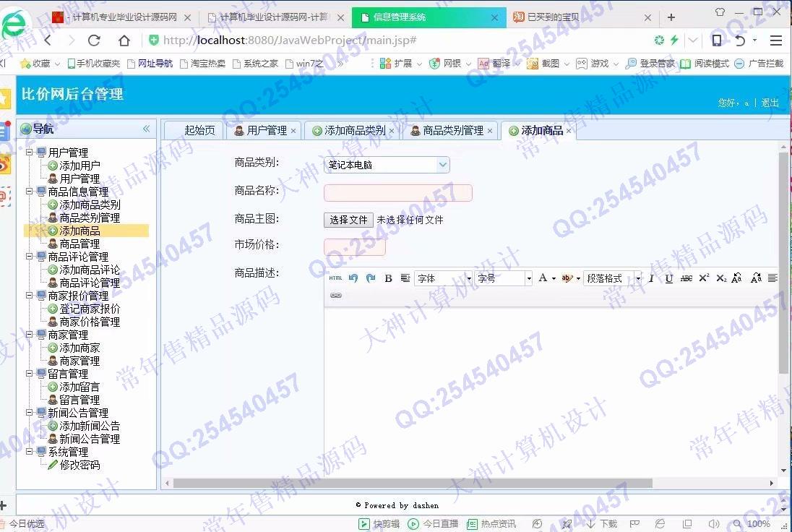The image size is (792, 532).
Task: Open the 商品类别 dropdown
Action: (387, 165)
